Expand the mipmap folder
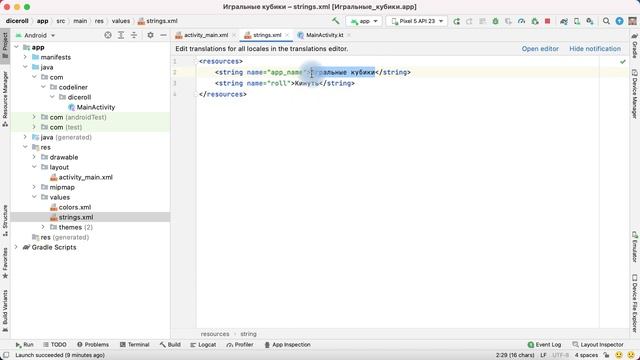Screen dimensions: 640x360 pos(34,187)
